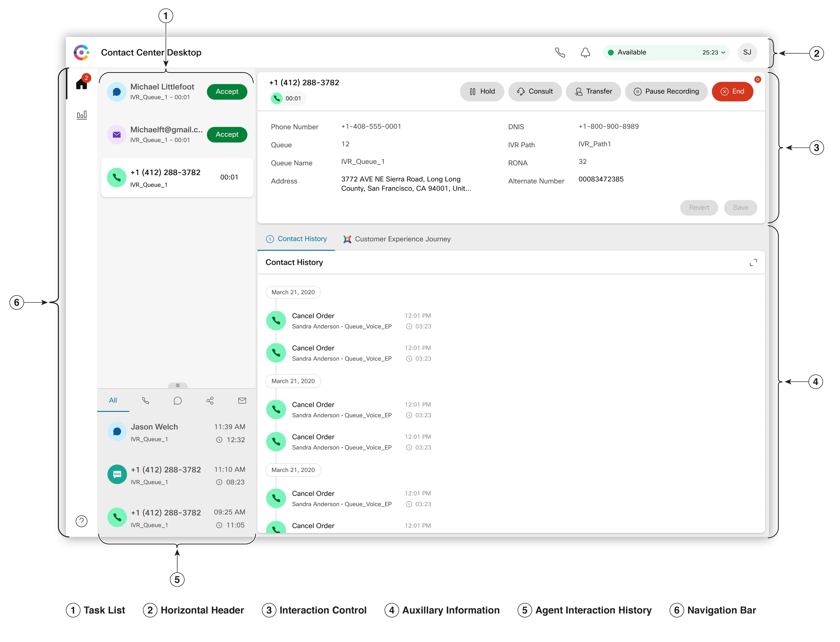Filter interaction history by the email icon
This screenshot has height=642, width=840.
pyautogui.click(x=242, y=400)
